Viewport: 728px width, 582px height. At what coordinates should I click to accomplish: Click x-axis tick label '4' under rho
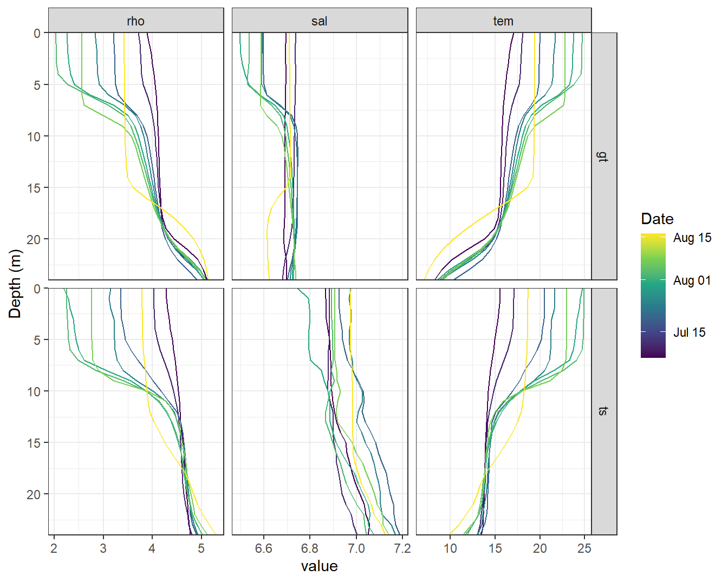coord(152,548)
